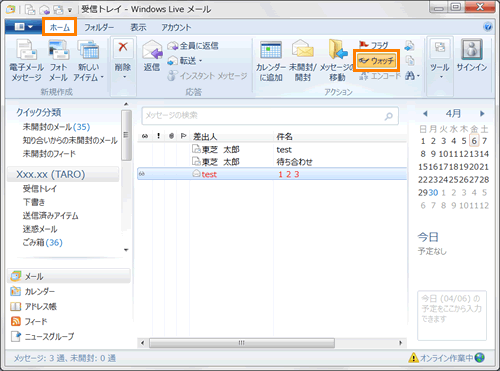500x371 pixels.
Task: Click the 削除 red X icon
Action: click(123, 48)
